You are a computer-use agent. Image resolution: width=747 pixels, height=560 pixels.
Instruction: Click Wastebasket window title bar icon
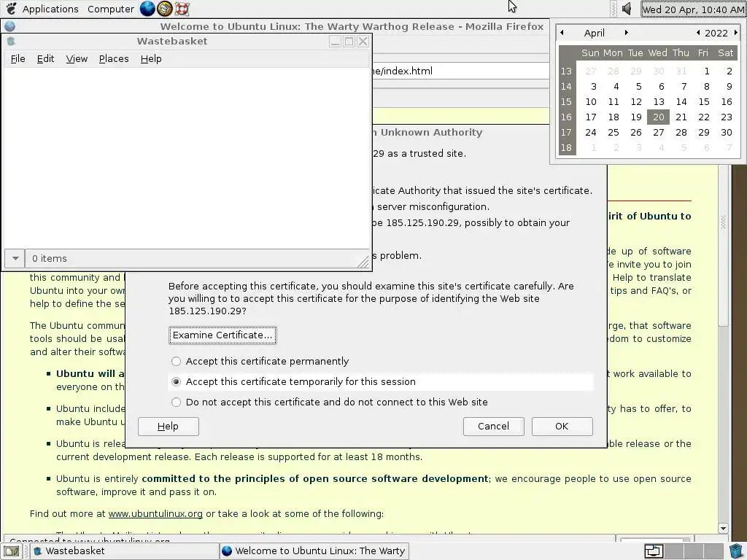11,42
